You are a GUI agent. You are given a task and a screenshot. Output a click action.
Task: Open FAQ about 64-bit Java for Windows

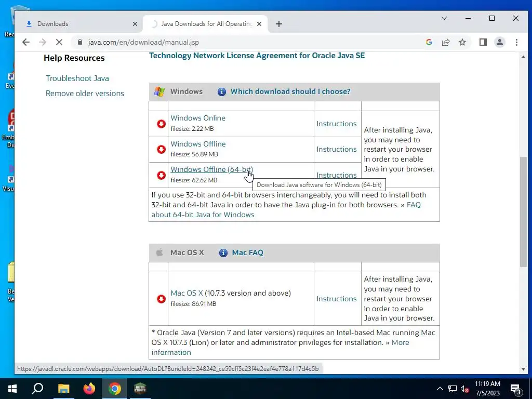point(203,215)
